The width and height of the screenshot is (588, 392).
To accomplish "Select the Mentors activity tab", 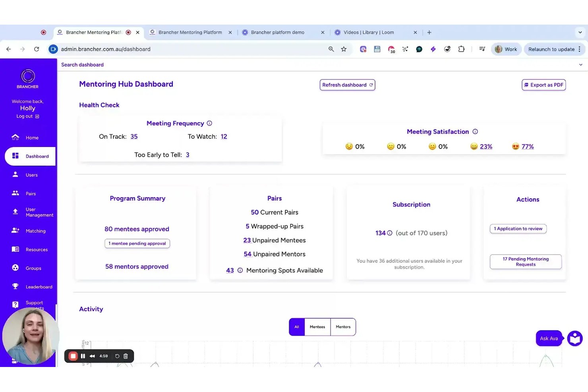I will coord(343,327).
